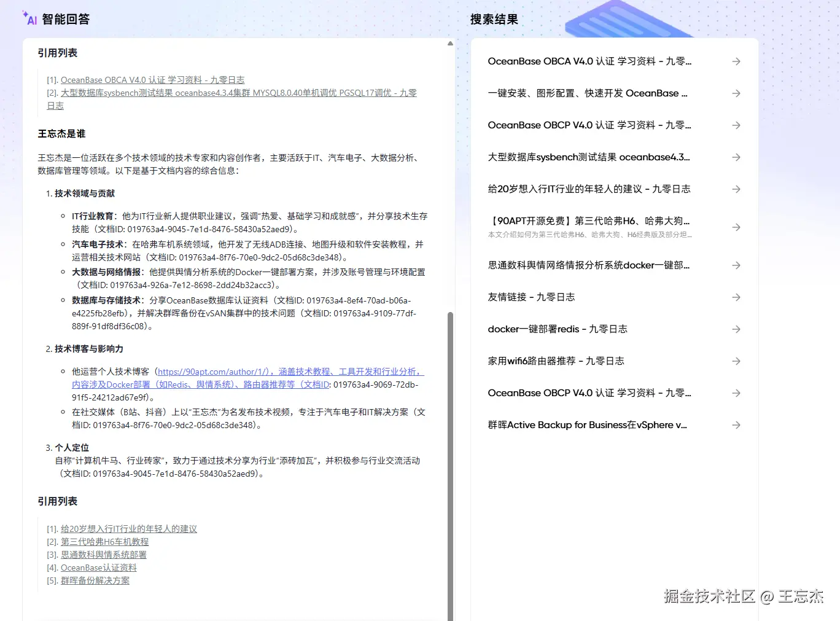The width and height of the screenshot is (840, 621).
Task: Open reference 给20岁想入行IT行业的年轻人的建议
Action: [x=129, y=529]
